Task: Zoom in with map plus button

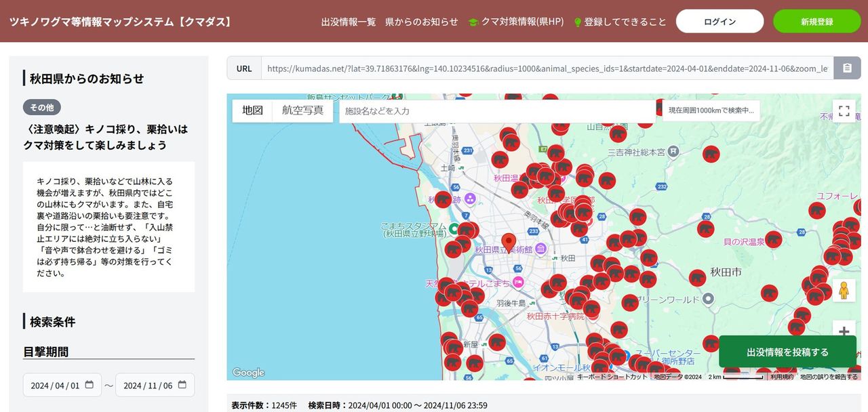Action: [844, 331]
